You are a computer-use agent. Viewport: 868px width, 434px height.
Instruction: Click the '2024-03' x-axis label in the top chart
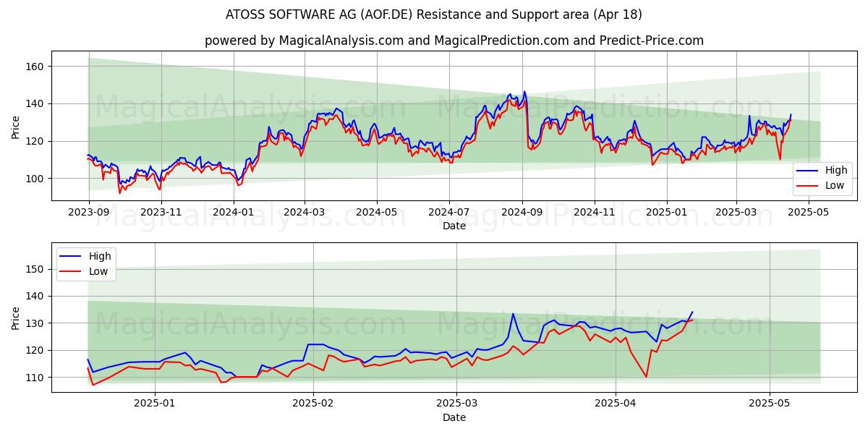click(304, 213)
